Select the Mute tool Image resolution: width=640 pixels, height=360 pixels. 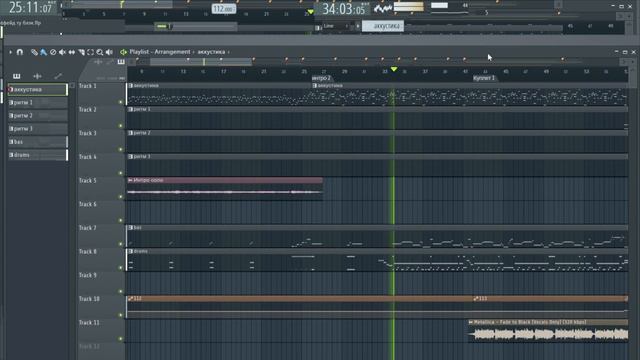tap(62, 52)
